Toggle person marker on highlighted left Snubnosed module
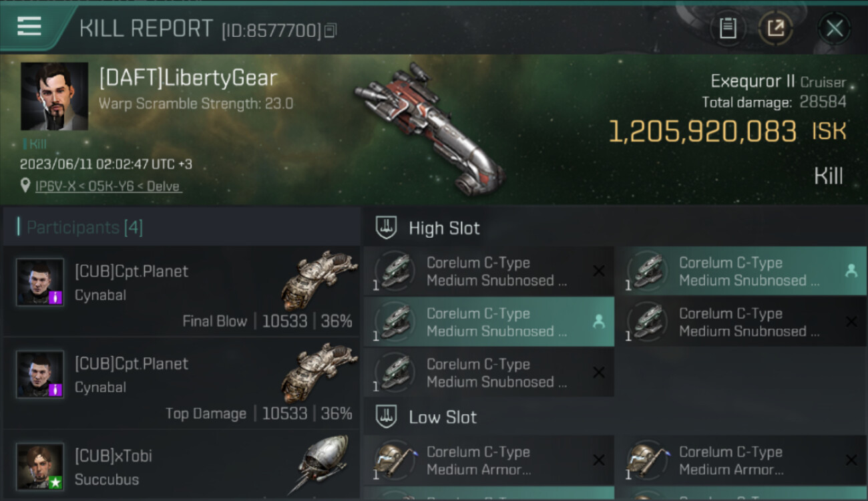This screenshot has width=868, height=501. coord(599,321)
